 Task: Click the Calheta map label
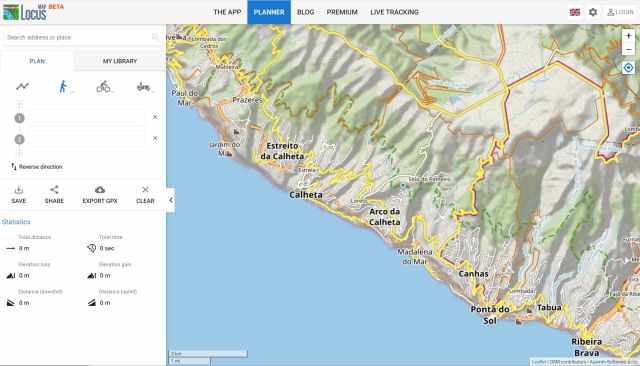tap(306, 195)
